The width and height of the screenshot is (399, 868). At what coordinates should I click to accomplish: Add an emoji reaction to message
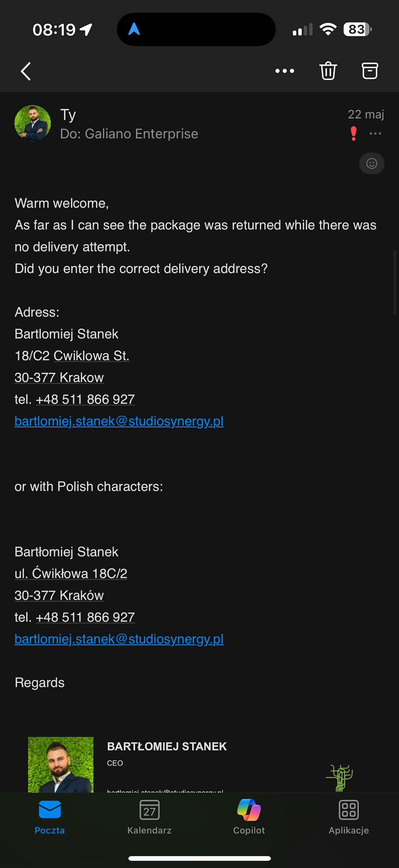371,163
